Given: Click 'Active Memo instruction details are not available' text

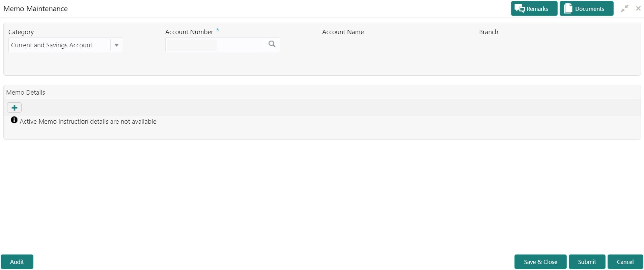Looking at the screenshot, I should [x=88, y=122].
